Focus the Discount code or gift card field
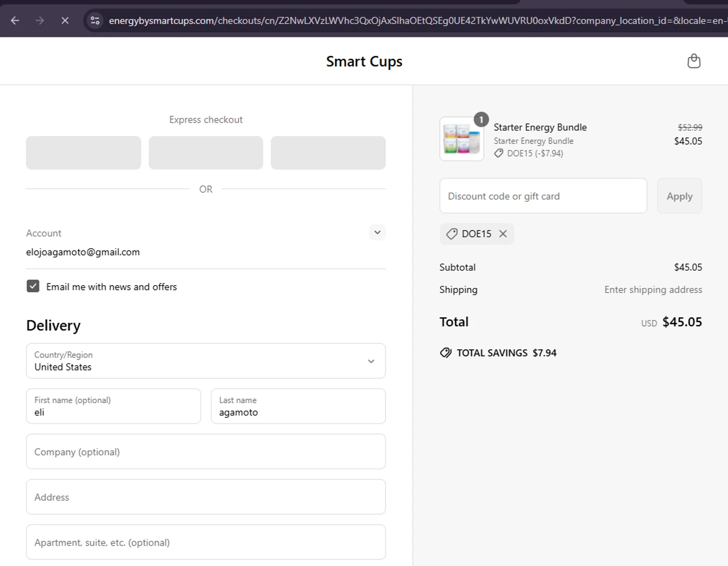The image size is (728, 566). pos(543,196)
